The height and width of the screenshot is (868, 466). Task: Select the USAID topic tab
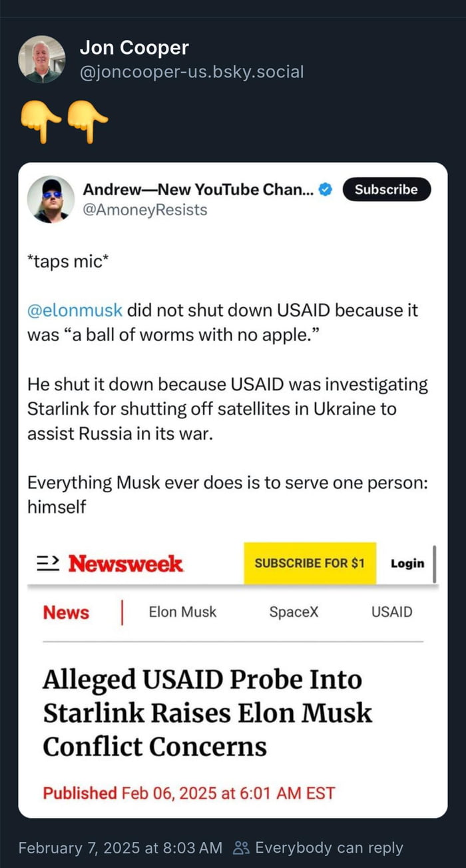coord(391,612)
